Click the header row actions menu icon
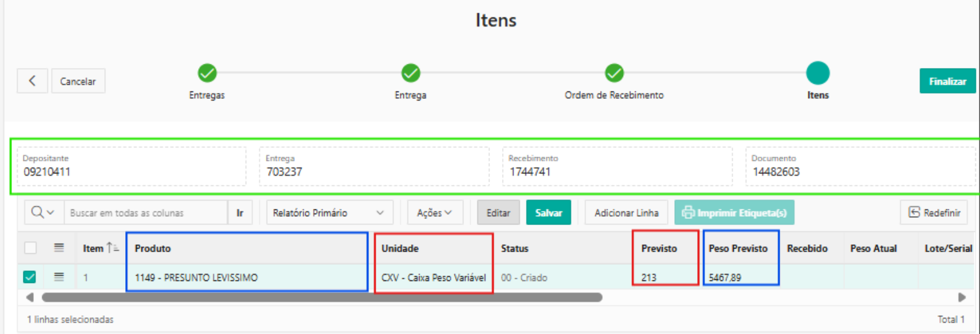The width and height of the screenshot is (980, 334). 59,247
